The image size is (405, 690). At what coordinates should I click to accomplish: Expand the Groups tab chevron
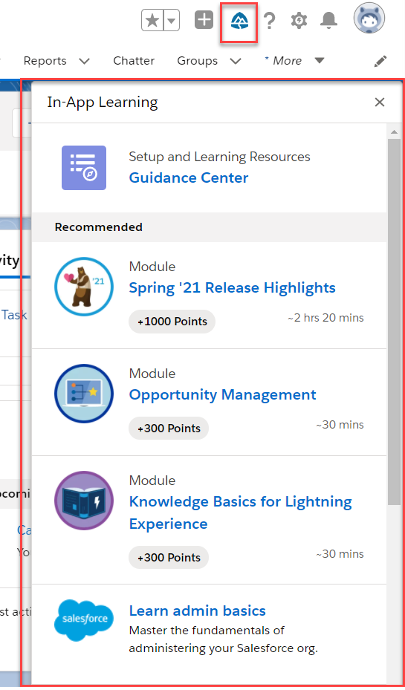click(236, 61)
